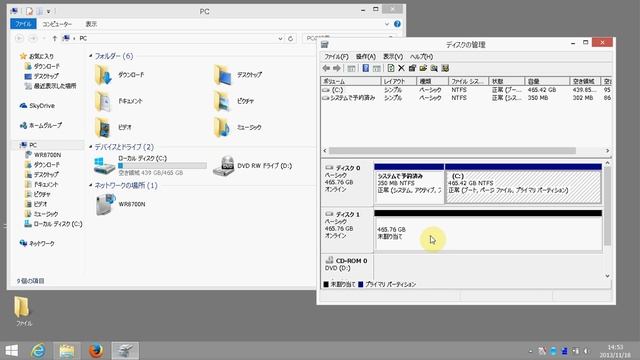Open ヘルプ(H) menu in Disk Management
The height and width of the screenshot is (360, 640).
421,56
